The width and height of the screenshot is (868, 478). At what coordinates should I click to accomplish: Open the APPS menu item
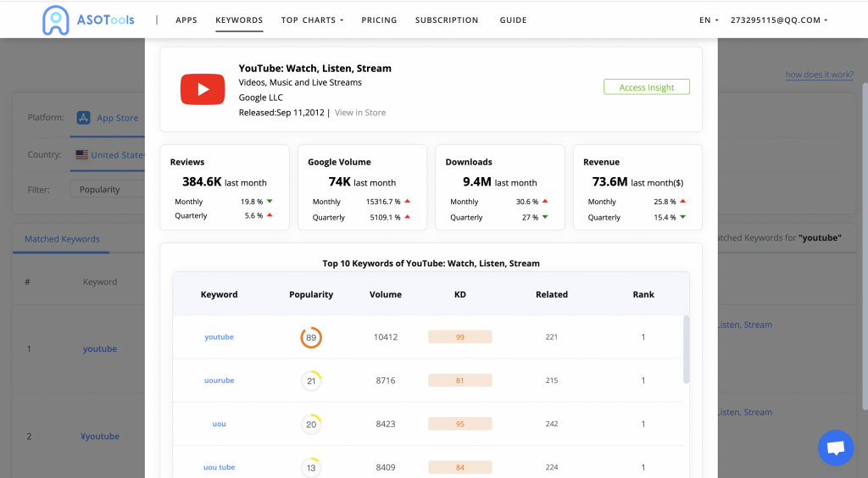[186, 20]
